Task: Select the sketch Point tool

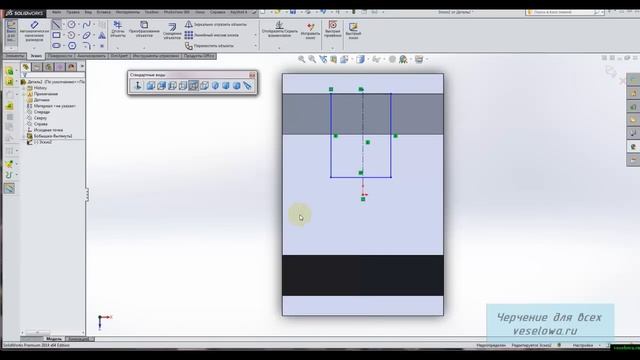Action: point(102,46)
